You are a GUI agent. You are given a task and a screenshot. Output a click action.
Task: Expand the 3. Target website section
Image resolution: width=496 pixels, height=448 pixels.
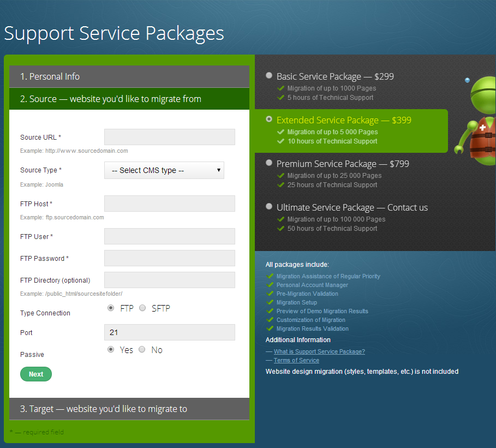tap(129, 409)
